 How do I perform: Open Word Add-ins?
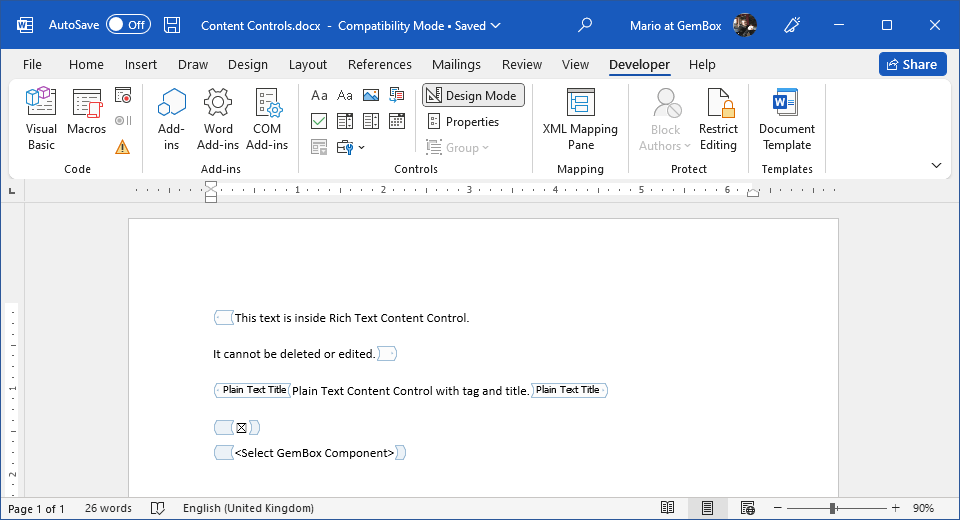pyautogui.click(x=218, y=119)
